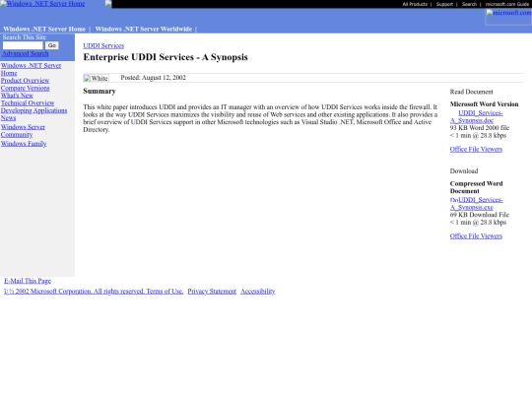Image resolution: width=532 pixels, height=399 pixels.
Task: Click the E-Mail This Page link
Action: (x=28, y=281)
